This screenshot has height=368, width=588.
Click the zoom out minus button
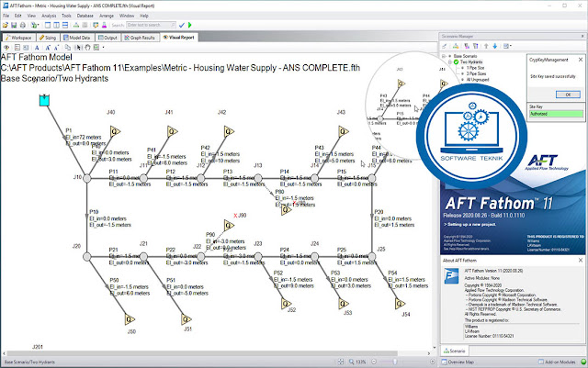click(x=374, y=362)
